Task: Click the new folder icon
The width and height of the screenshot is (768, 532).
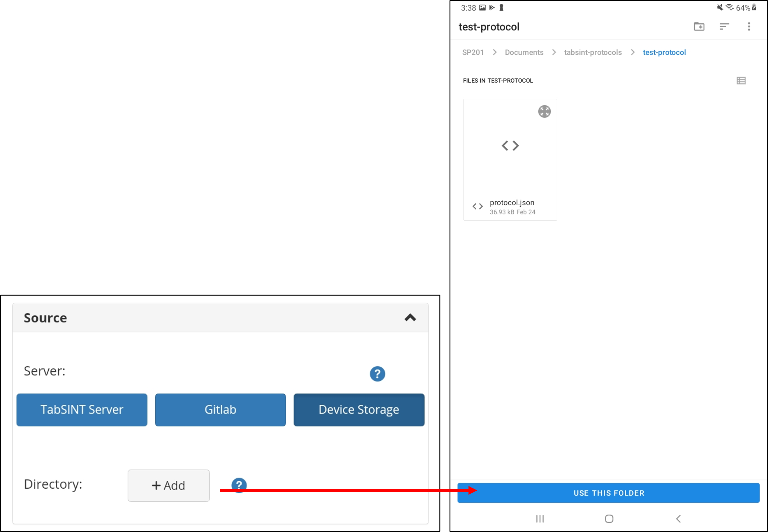Action: (699, 27)
